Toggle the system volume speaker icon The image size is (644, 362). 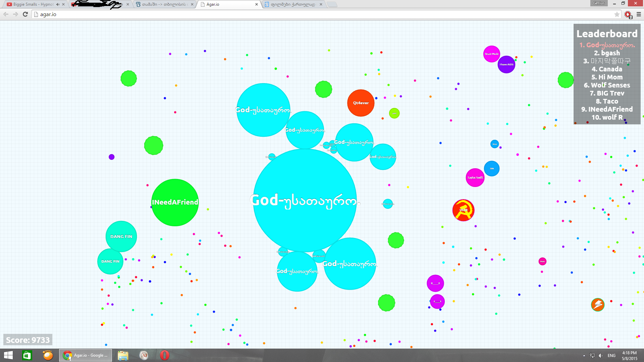tap(600, 356)
